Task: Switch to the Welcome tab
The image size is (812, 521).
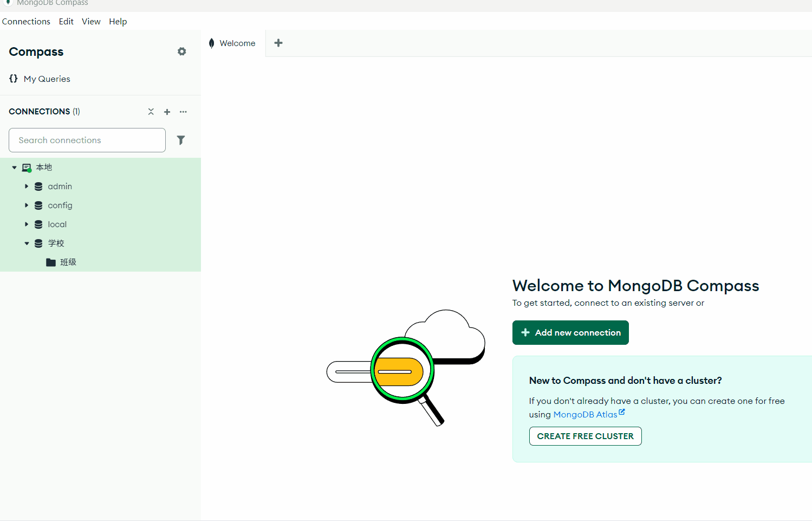Action: coord(233,43)
